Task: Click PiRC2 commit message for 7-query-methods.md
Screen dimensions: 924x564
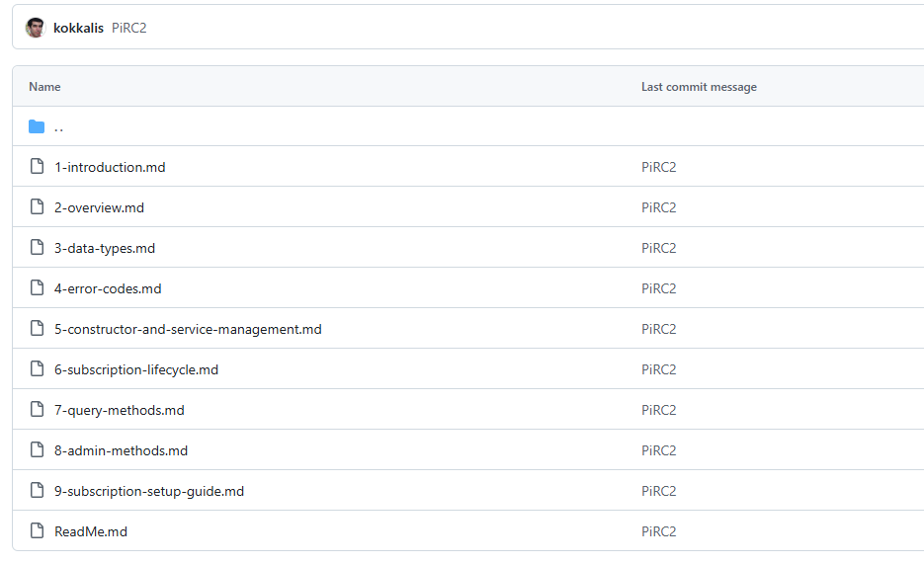Action: 658,410
